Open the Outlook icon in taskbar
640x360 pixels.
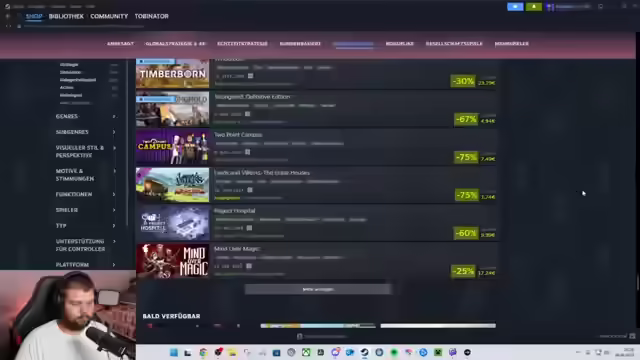coord(350,352)
